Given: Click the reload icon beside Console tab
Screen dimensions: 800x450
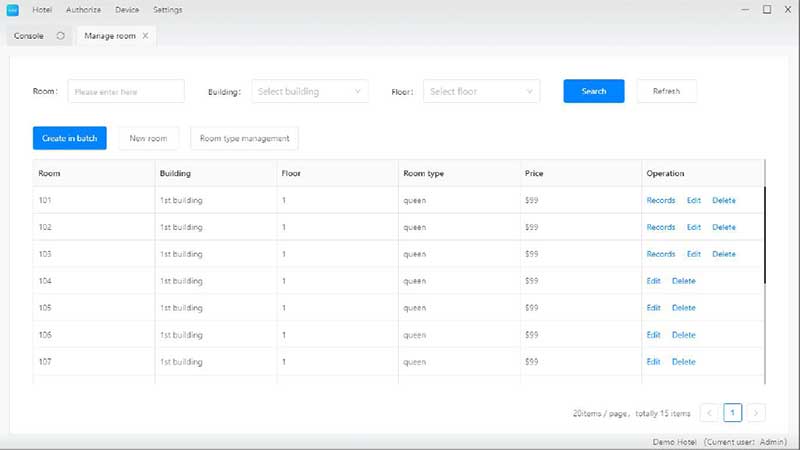Looking at the screenshot, I should click(x=61, y=35).
